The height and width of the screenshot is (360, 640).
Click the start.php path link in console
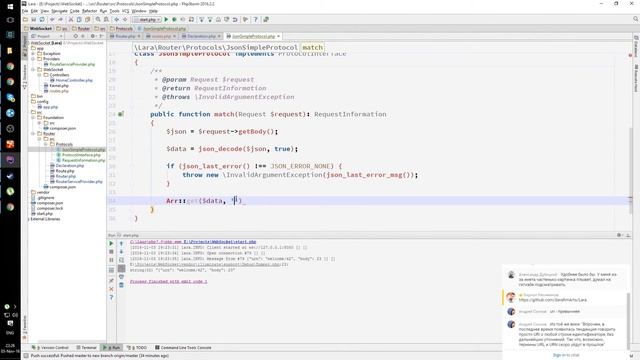[220, 242]
